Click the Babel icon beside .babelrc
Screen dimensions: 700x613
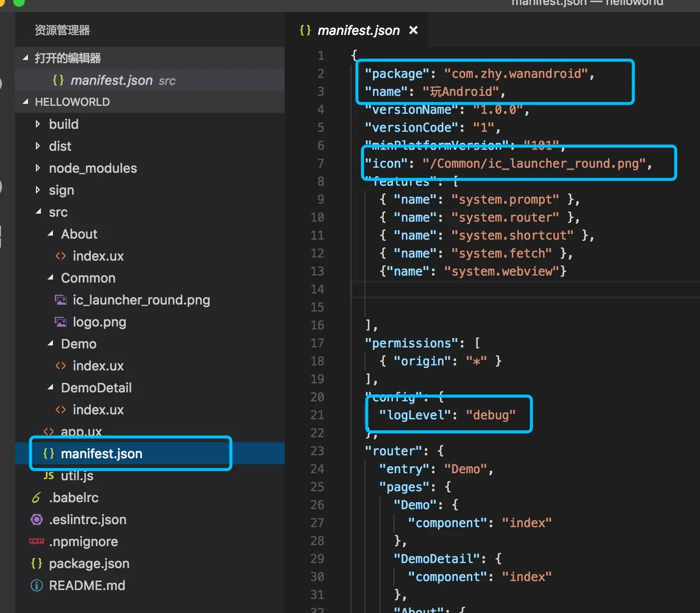click(x=36, y=498)
